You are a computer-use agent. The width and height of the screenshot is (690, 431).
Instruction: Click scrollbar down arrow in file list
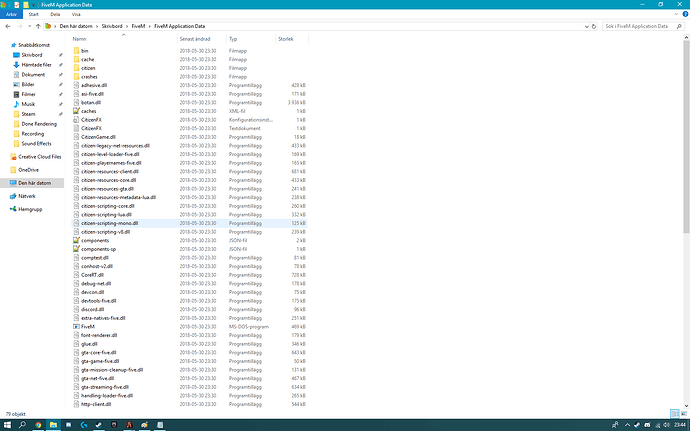pos(686,405)
